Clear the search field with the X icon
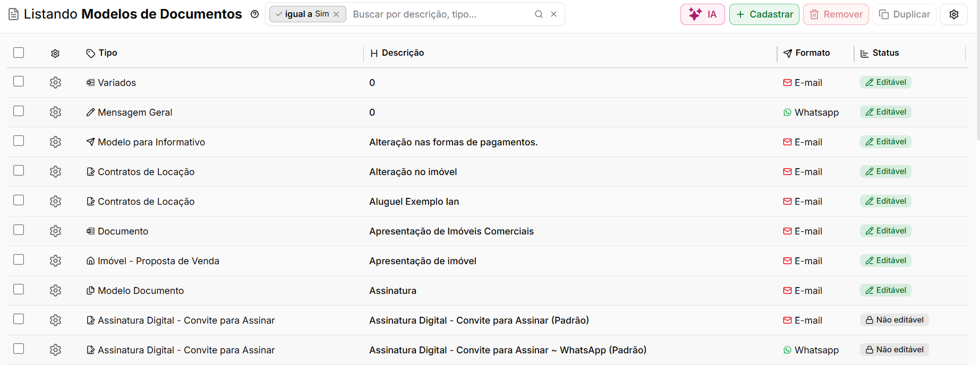This screenshot has height=365, width=980. click(553, 14)
